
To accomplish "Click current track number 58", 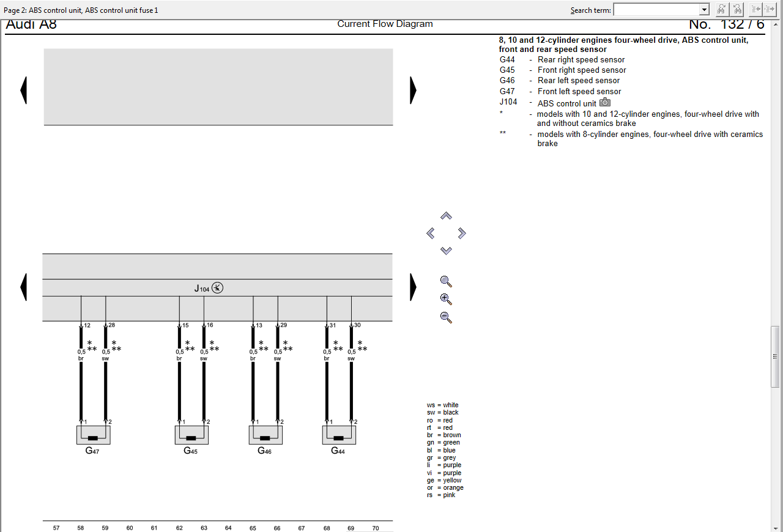I will click(x=81, y=528).
